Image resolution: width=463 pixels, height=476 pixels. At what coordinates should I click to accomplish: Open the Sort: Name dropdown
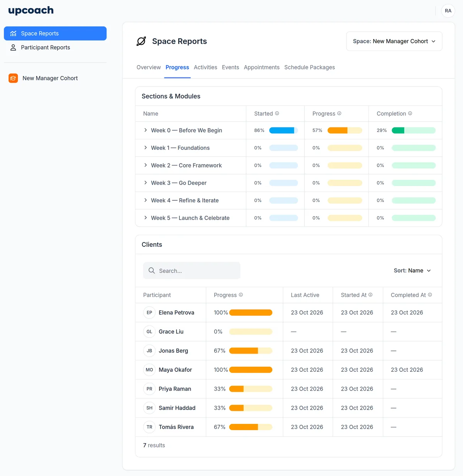pos(412,271)
